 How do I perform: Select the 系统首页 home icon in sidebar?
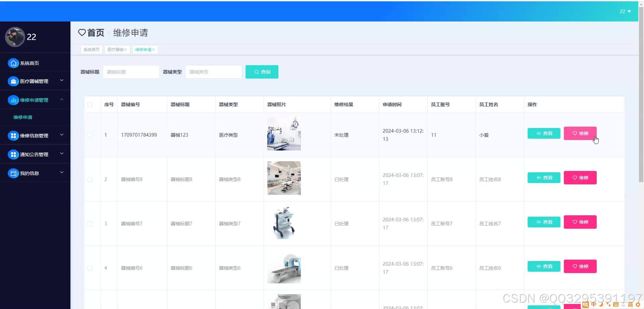tap(13, 63)
